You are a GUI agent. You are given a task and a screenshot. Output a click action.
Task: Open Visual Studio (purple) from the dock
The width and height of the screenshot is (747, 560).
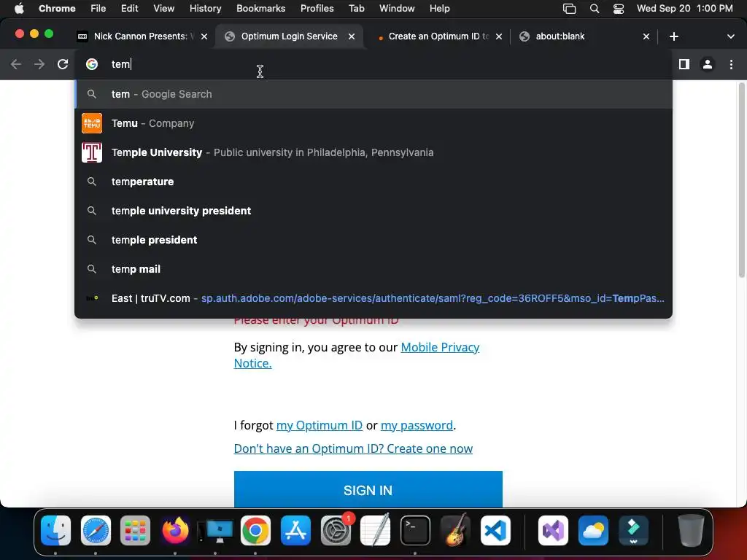553,530
